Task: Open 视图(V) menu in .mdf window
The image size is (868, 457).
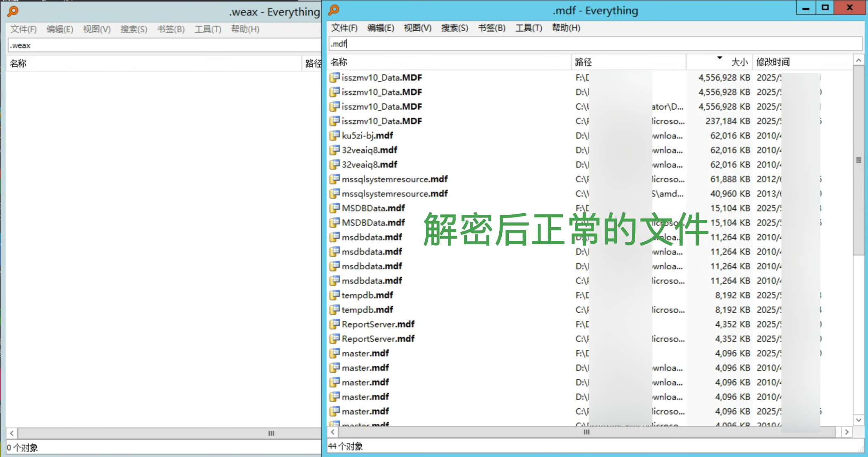Action: [417, 28]
